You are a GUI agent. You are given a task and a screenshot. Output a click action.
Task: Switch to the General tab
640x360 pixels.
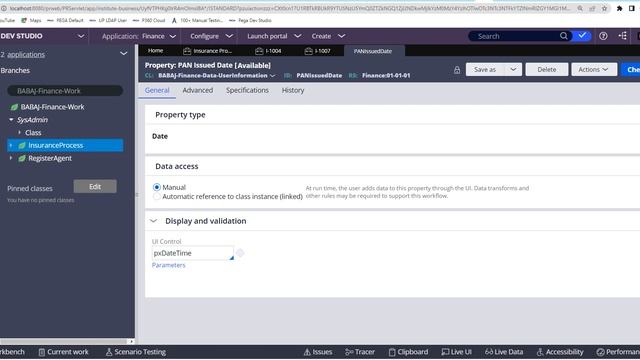pyautogui.click(x=157, y=90)
